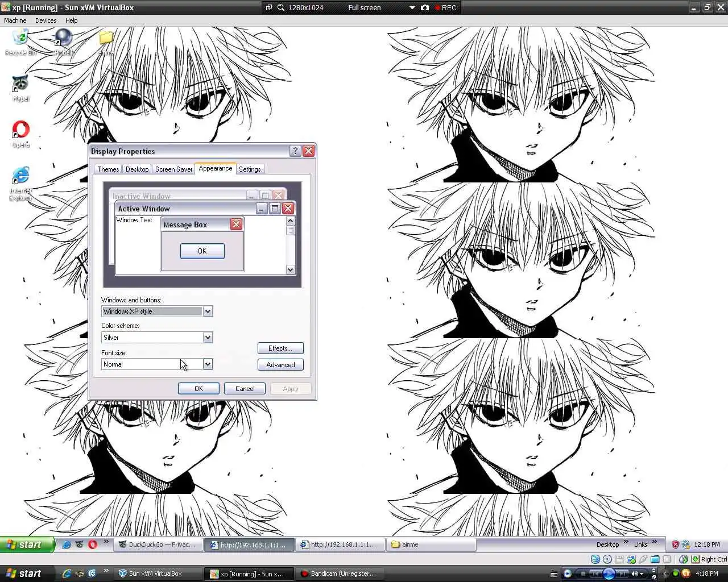The image size is (728, 582).
Task: Click the green host system tray icon
Action: click(675, 573)
